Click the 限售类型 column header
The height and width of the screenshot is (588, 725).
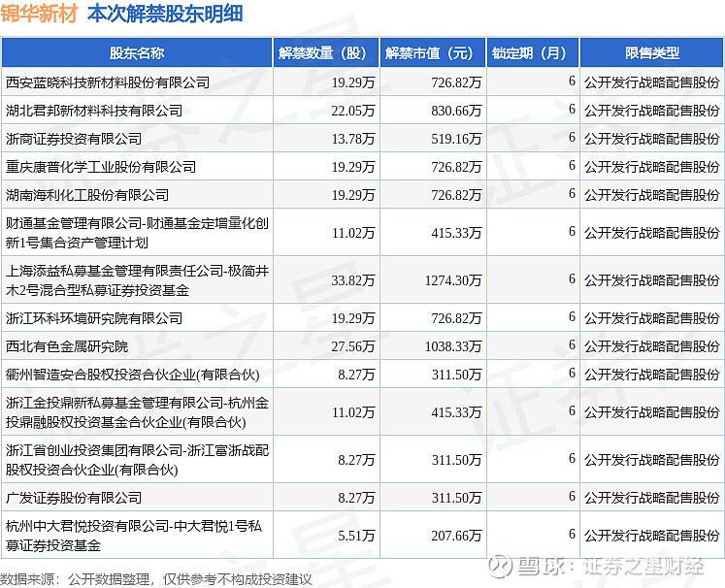tap(652, 53)
